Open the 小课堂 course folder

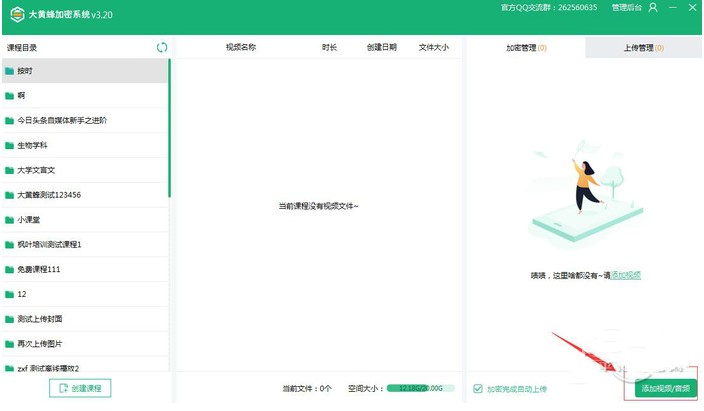tap(85, 220)
